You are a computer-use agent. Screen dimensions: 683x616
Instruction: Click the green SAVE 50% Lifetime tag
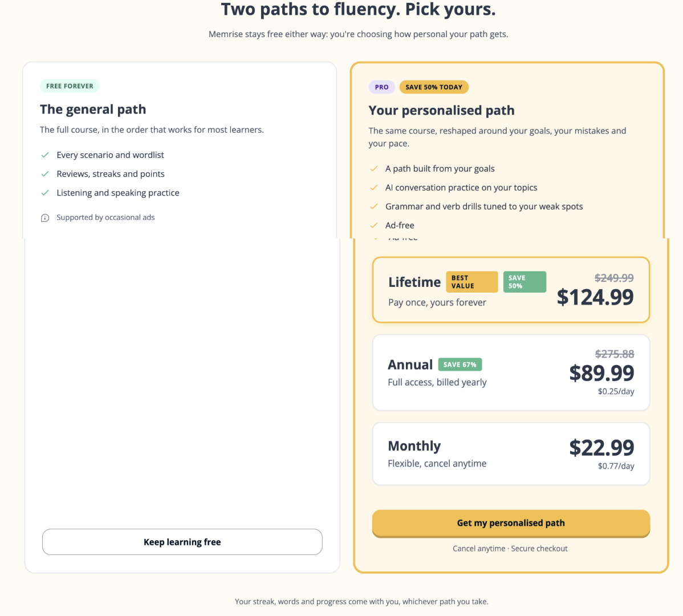(x=525, y=282)
